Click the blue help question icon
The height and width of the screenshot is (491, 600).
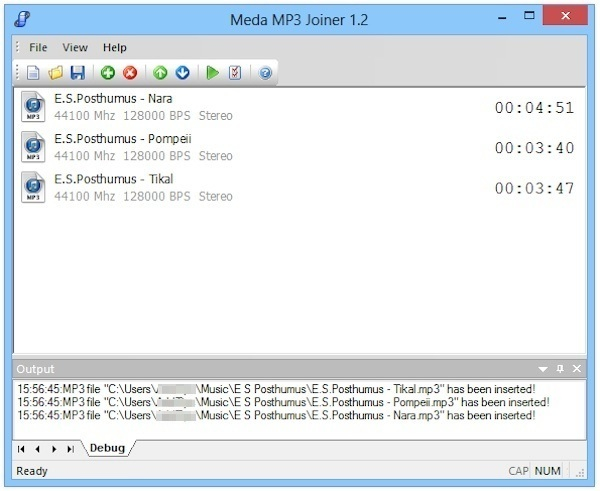tap(265, 73)
